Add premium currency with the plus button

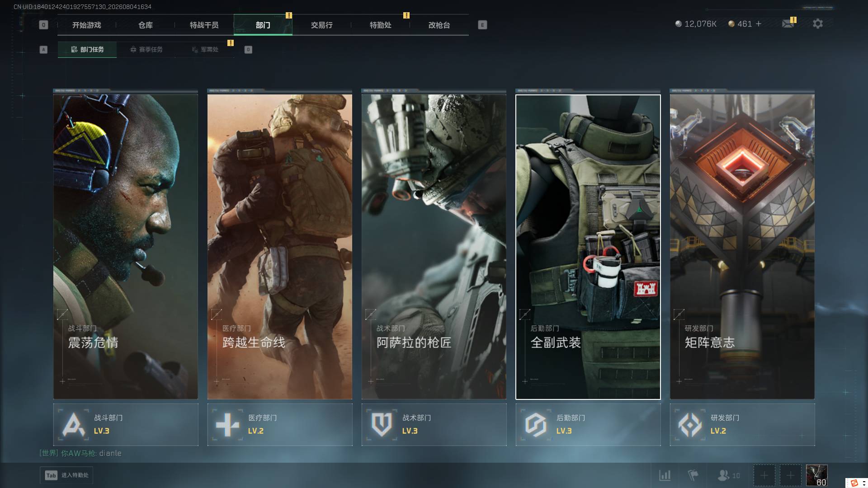click(x=759, y=24)
